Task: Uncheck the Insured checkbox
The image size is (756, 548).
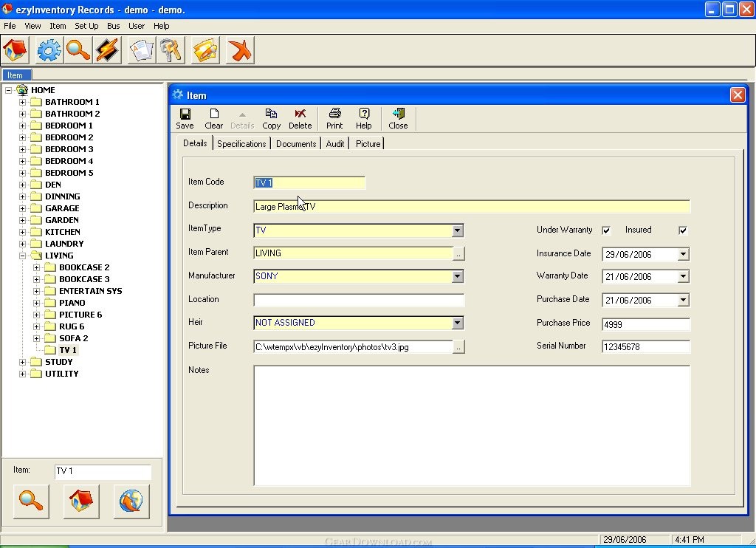Action: pyautogui.click(x=683, y=230)
